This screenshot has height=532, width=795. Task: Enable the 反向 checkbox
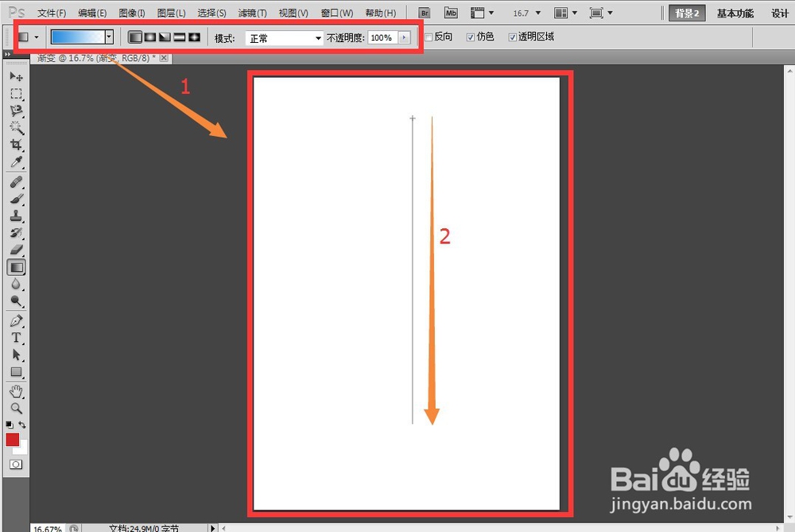coord(429,37)
